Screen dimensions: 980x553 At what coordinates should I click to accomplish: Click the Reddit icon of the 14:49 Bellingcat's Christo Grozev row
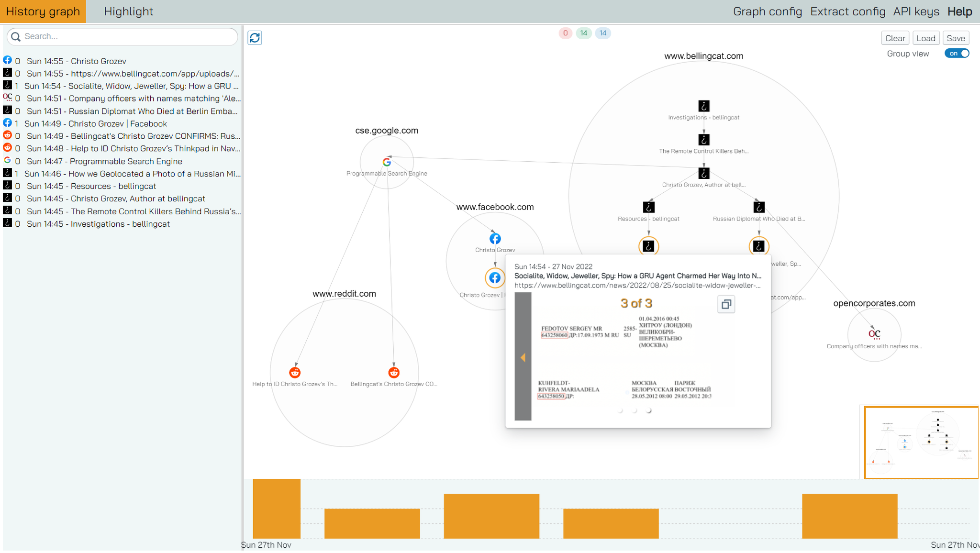7,135
